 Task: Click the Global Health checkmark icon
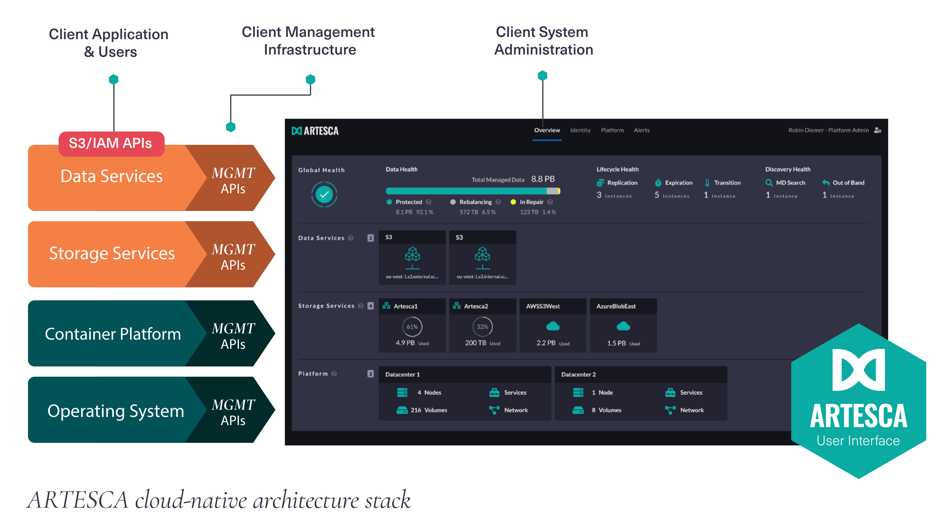pos(324,195)
